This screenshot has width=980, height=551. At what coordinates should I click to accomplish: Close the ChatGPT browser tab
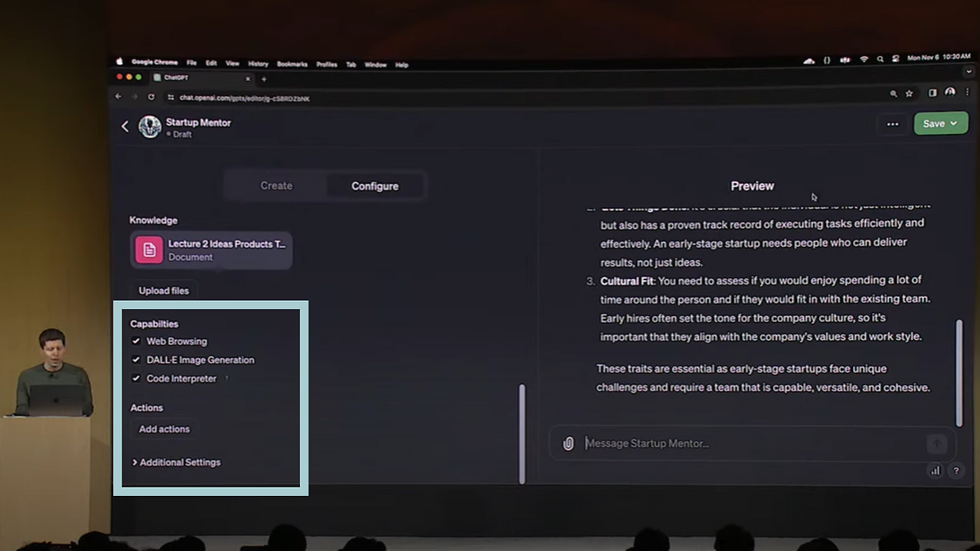pyautogui.click(x=247, y=79)
